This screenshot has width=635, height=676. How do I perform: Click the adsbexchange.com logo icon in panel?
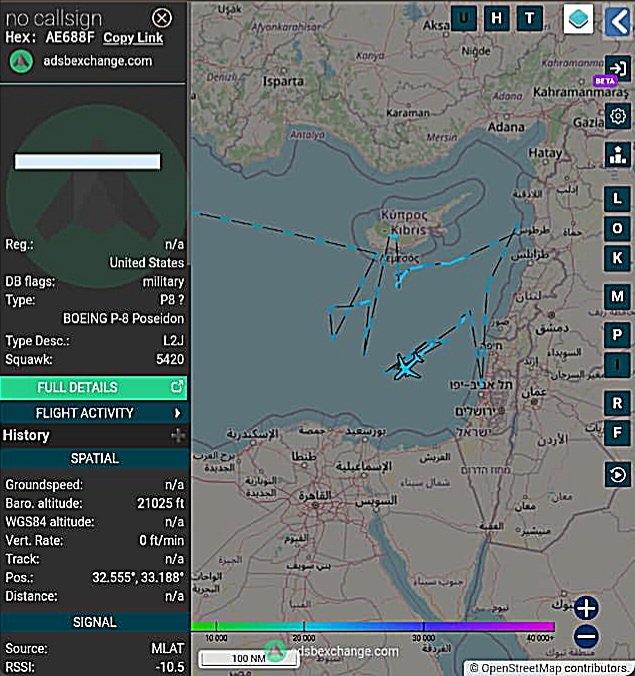[22, 61]
